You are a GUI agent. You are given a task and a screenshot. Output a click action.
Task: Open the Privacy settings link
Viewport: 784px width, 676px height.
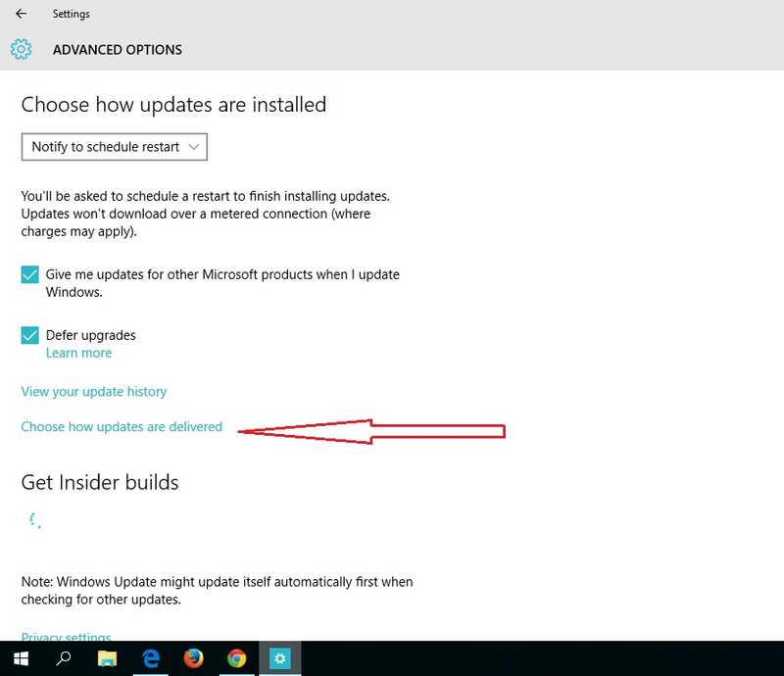point(66,637)
